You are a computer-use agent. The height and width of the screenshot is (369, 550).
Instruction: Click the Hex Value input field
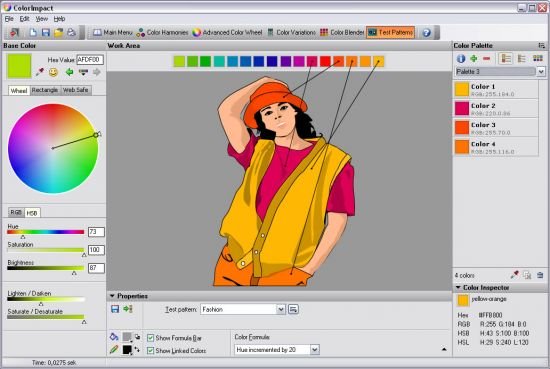90,60
